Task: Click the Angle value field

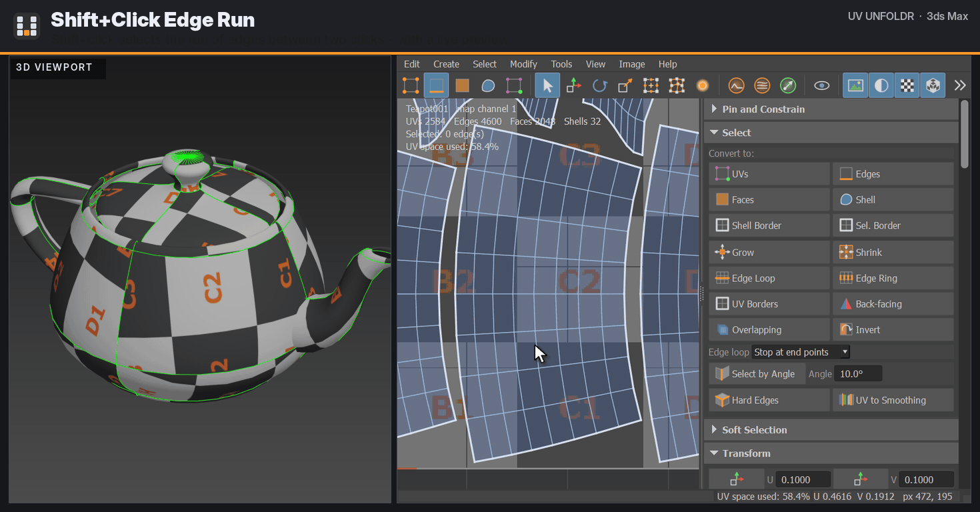Action: pyautogui.click(x=858, y=374)
